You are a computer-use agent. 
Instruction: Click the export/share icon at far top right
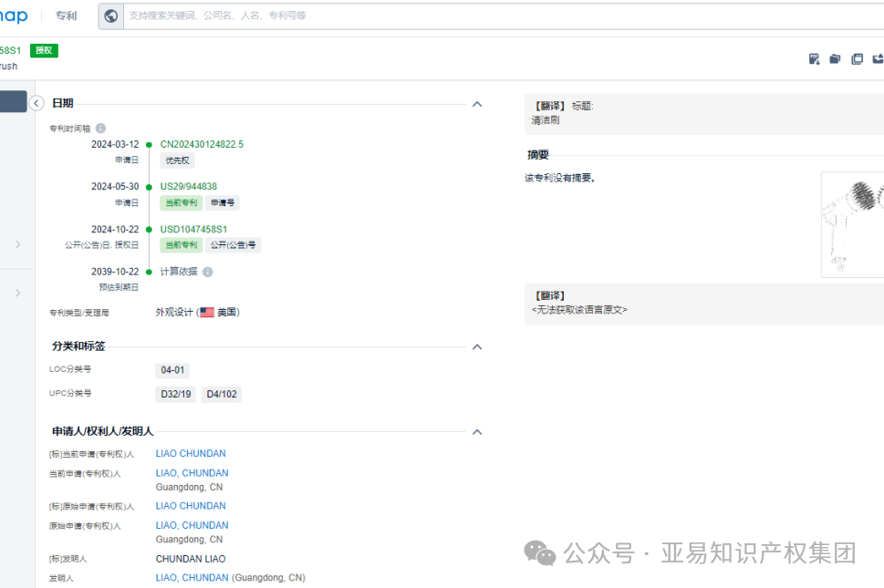pyautogui.click(x=879, y=57)
